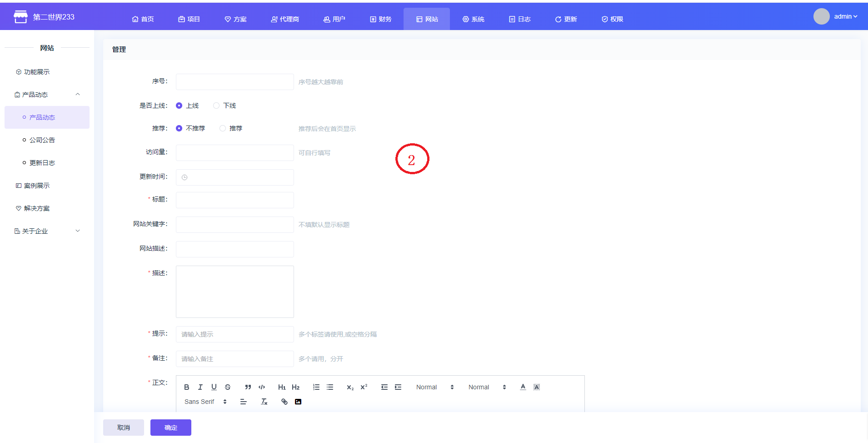
Task: Create an ordered numbered list
Action: tap(316, 387)
